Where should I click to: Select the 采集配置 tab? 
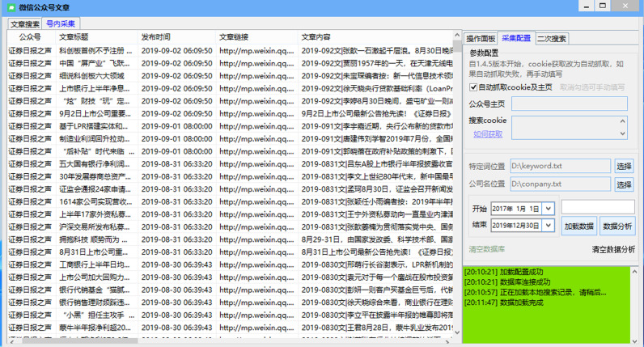tap(516, 38)
